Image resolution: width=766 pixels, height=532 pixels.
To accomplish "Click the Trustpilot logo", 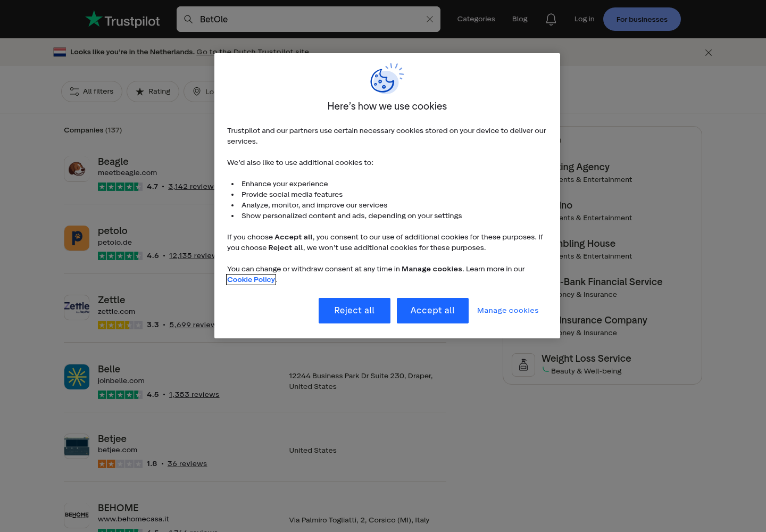I will 122,20.
